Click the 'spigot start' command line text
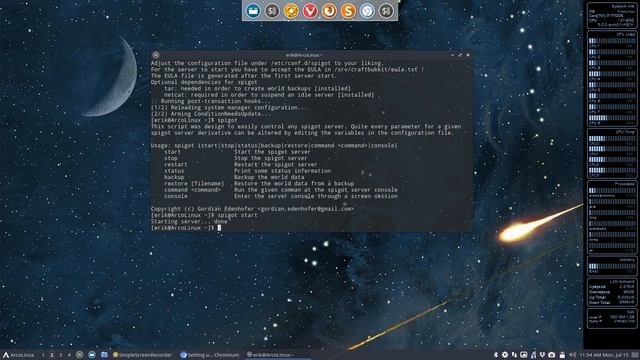 tap(238, 215)
